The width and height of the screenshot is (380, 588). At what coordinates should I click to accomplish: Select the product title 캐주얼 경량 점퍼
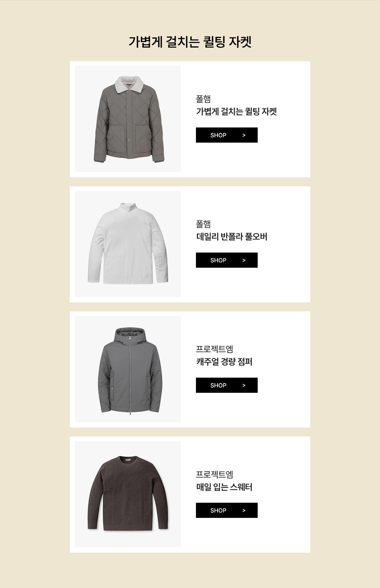224,362
